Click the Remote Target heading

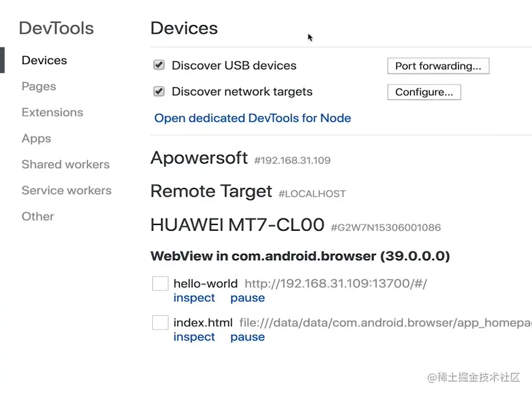211,191
